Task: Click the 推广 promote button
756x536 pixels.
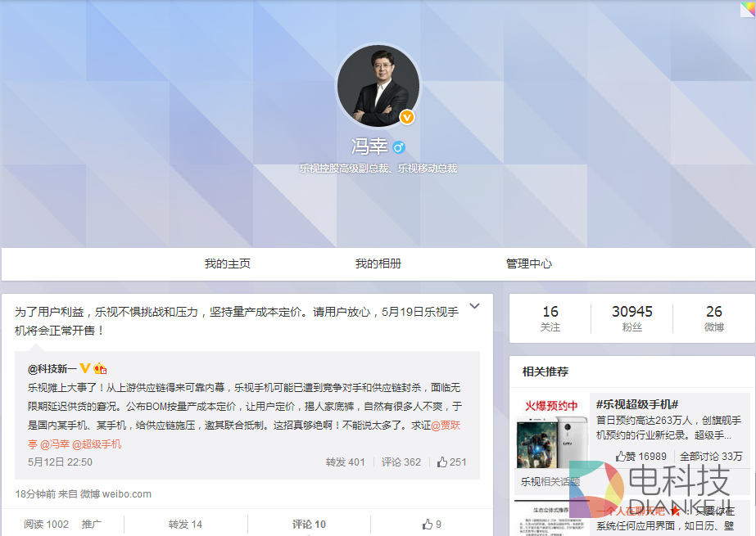Action: pos(92,524)
